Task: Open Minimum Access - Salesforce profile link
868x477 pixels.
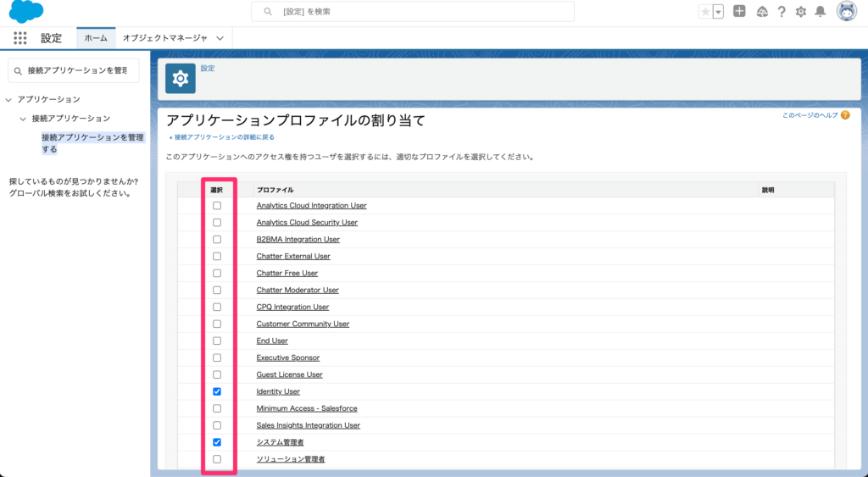Action: tap(307, 408)
